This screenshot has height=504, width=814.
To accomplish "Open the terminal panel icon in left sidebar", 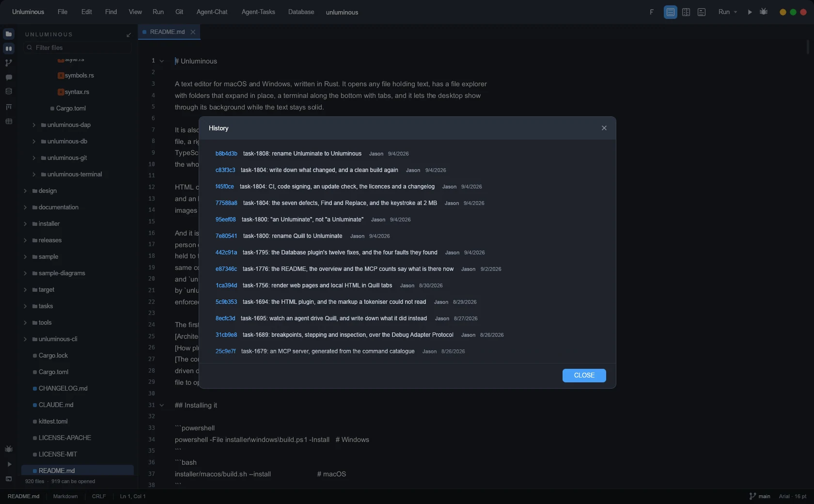I will coord(9,479).
